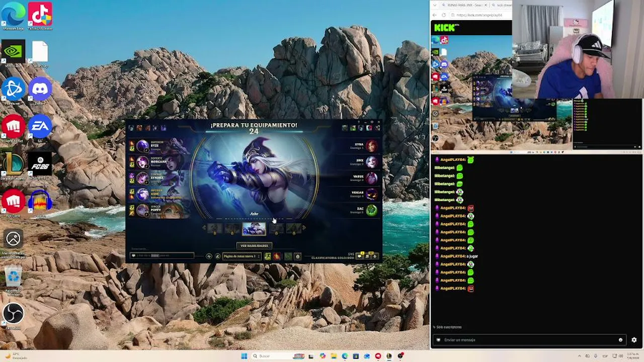The image size is (644, 362).
Task: Click Poppy's champion portrait in team list
Action: (x=142, y=210)
